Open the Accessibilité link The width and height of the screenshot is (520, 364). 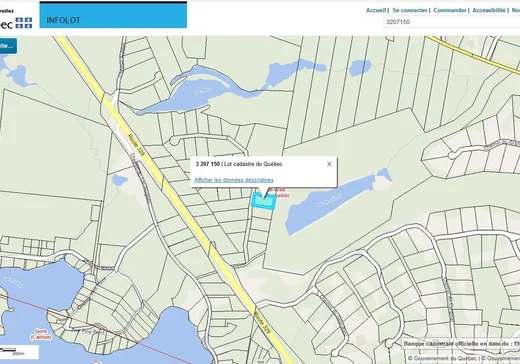(489, 10)
